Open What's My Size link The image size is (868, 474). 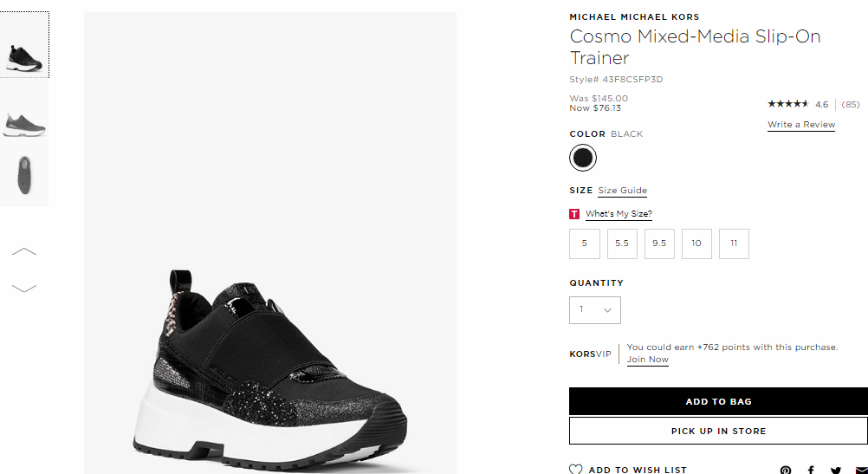point(619,214)
